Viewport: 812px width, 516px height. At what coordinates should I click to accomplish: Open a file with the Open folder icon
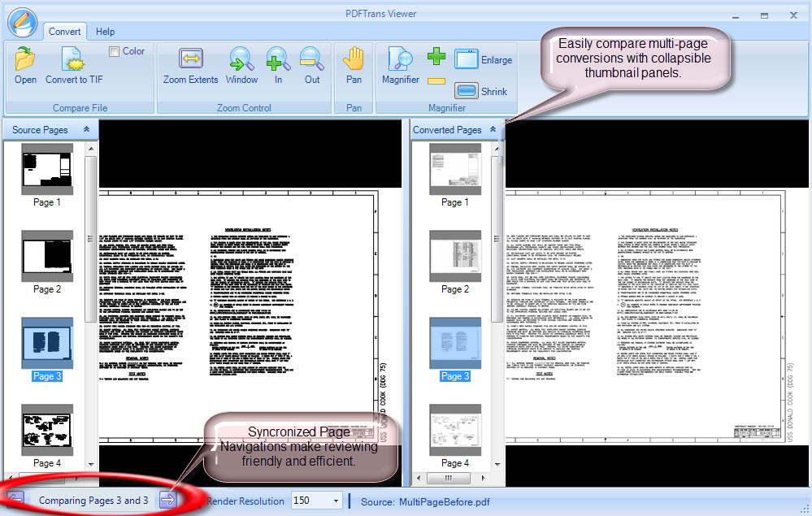click(25, 59)
